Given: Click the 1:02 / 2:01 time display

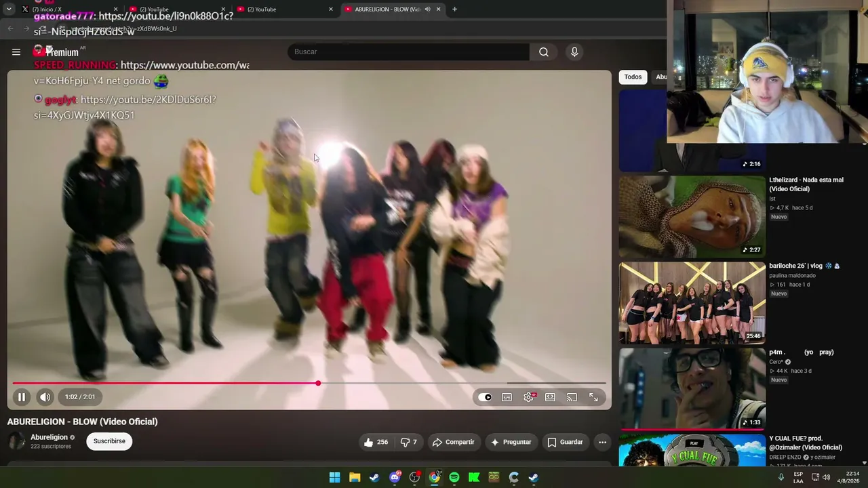Looking at the screenshot, I should click(80, 397).
